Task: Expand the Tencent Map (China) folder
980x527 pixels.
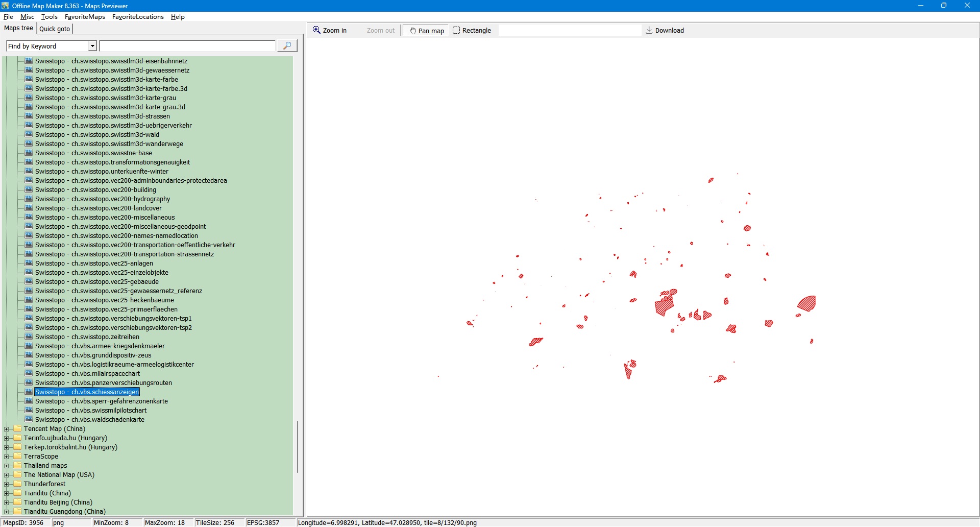Action: click(x=7, y=429)
